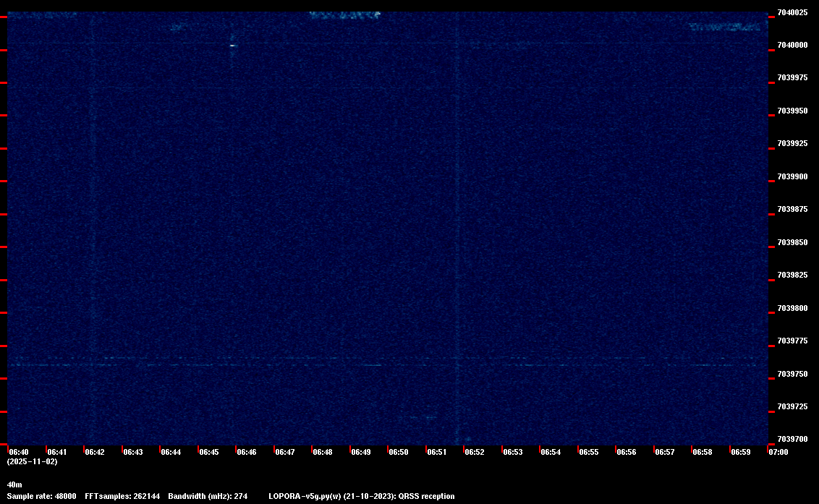
Task: Click the 06:43 time axis label
Action: (x=132, y=452)
